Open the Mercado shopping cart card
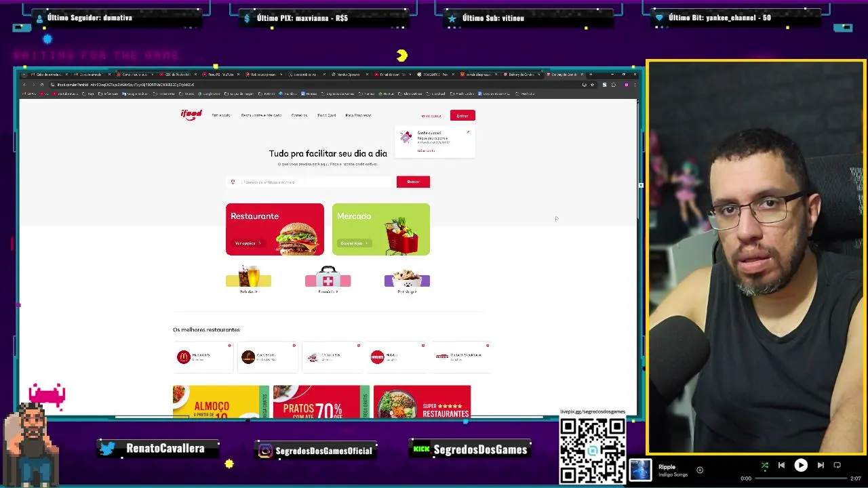 (381, 229)
